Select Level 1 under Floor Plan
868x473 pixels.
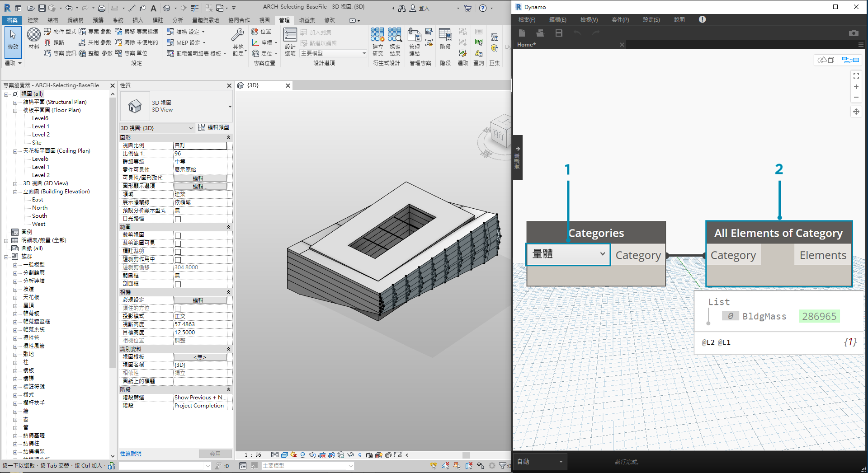(41, 126)
